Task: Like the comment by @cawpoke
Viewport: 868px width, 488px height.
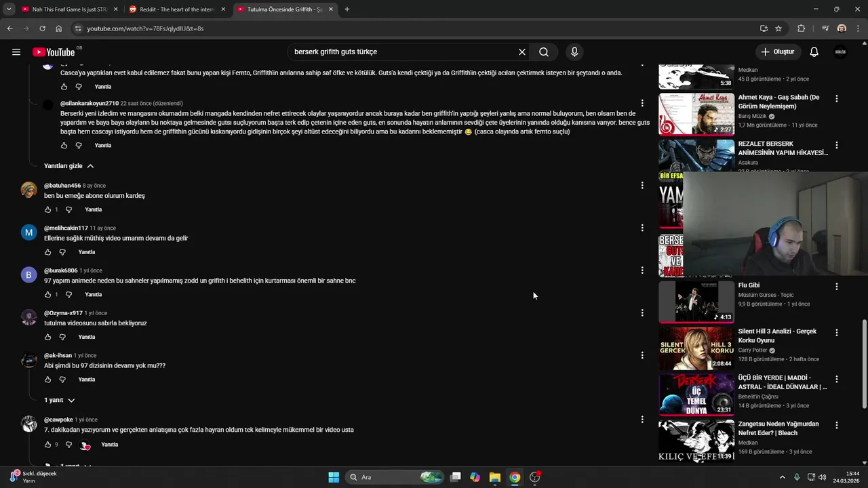Action: [x=48, y=445]
